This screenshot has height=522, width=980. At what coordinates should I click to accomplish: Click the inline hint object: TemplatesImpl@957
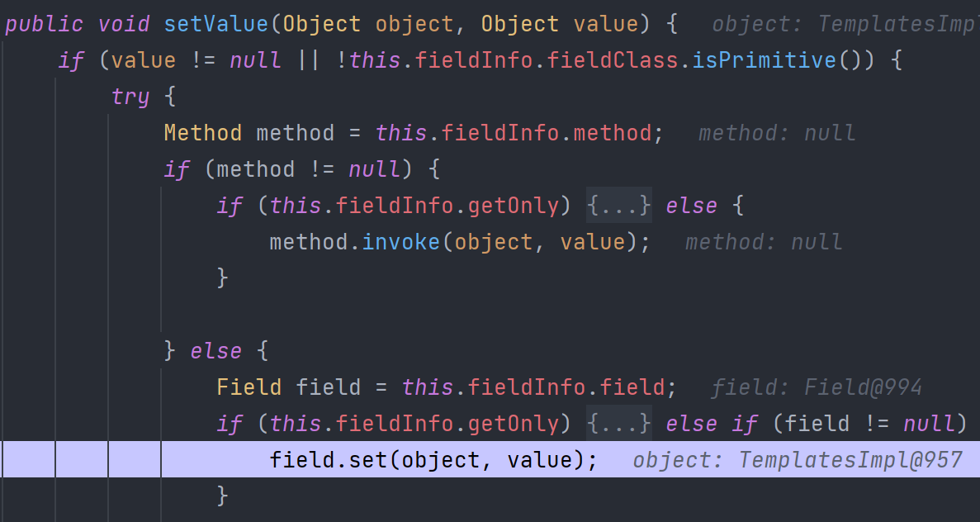pyautogui.click(x=798, y=460)
